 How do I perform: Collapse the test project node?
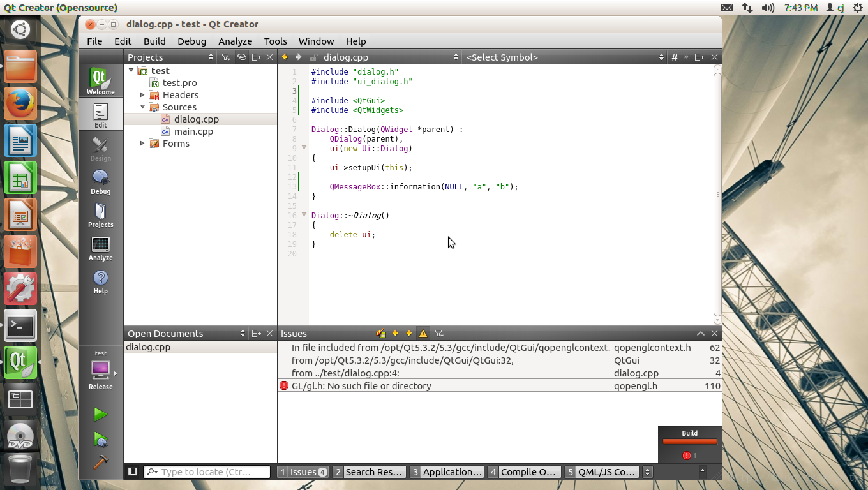click(131, 70)
